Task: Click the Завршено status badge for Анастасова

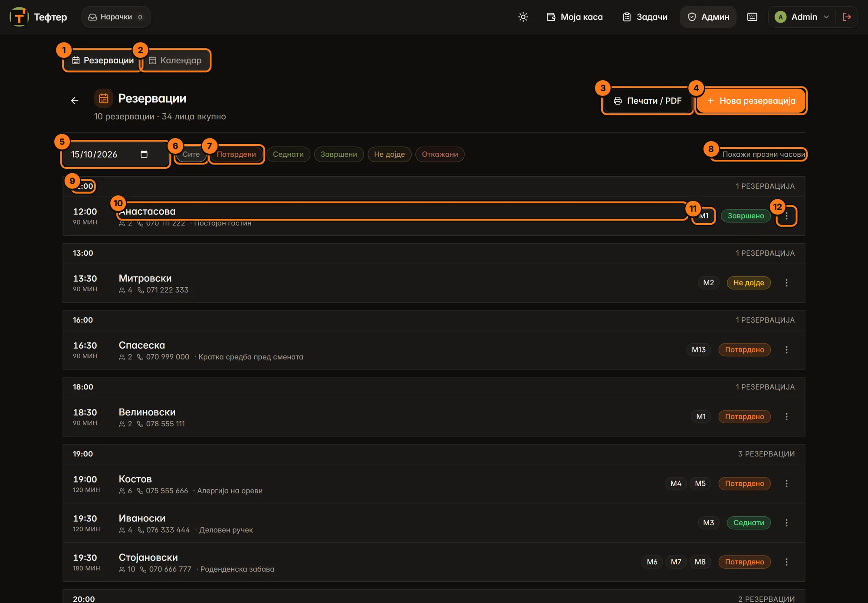Action: coord(746,216)
